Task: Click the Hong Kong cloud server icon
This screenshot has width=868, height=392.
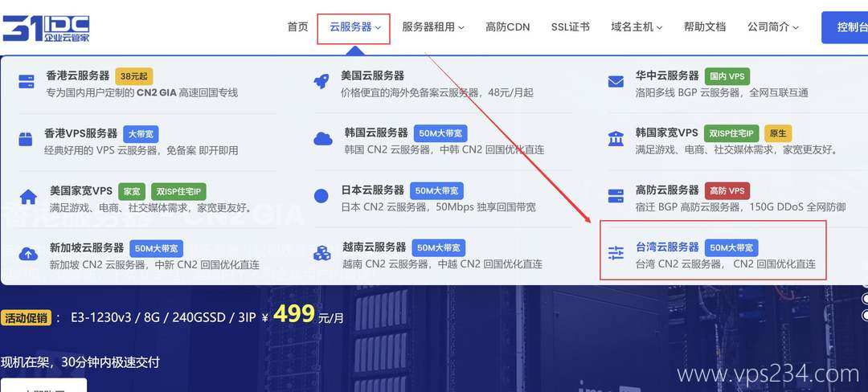Action: tap(26, 82)
